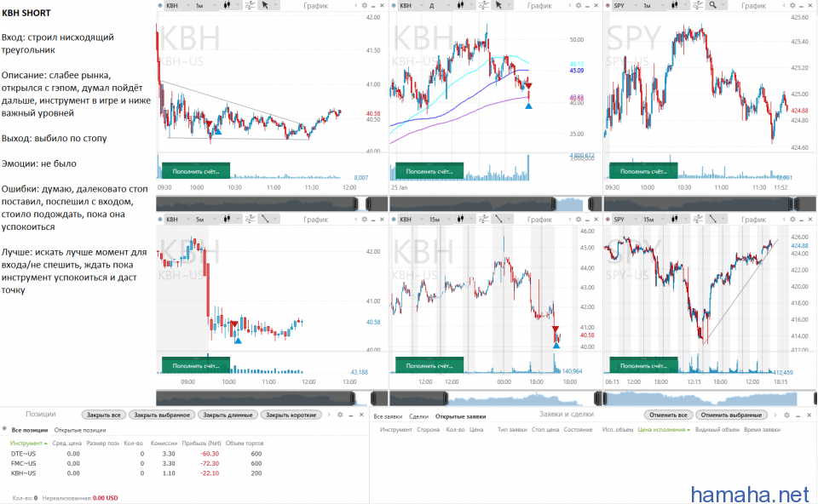The image size is (818, 504).
Task: Click Закрыть длинные button
Action: pos(228,415)
